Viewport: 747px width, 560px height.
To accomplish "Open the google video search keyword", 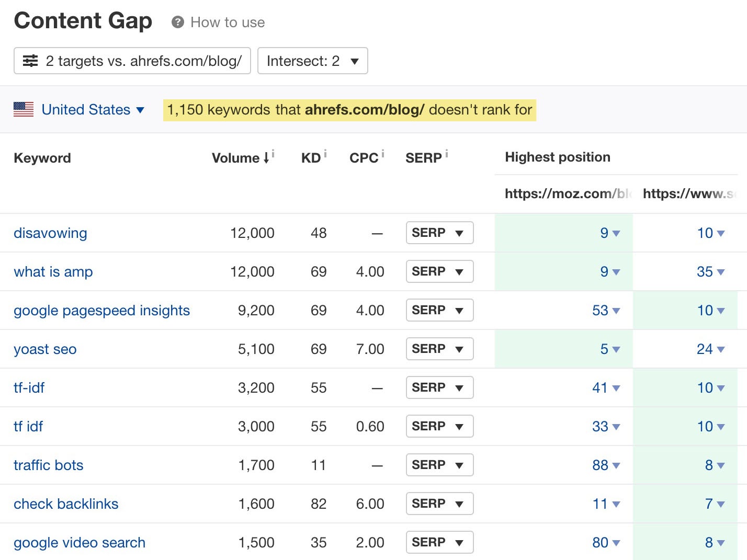I will (80, 542).
